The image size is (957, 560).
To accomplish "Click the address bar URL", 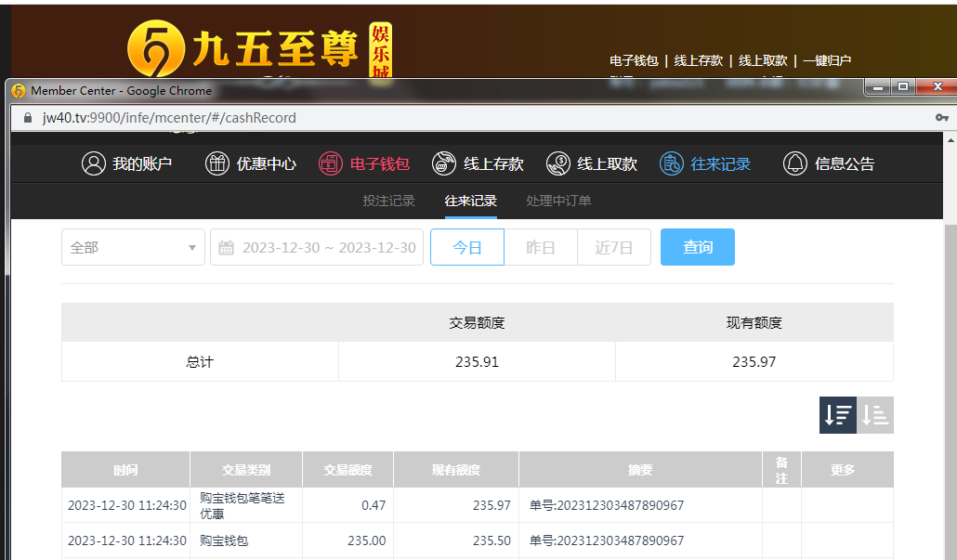I will pos(169,118).
